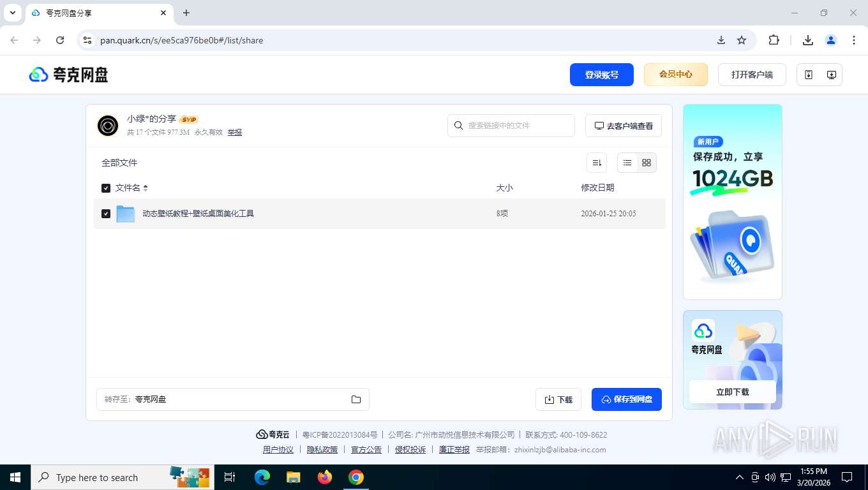Click the 修改日期 column header

click(597, 188)
